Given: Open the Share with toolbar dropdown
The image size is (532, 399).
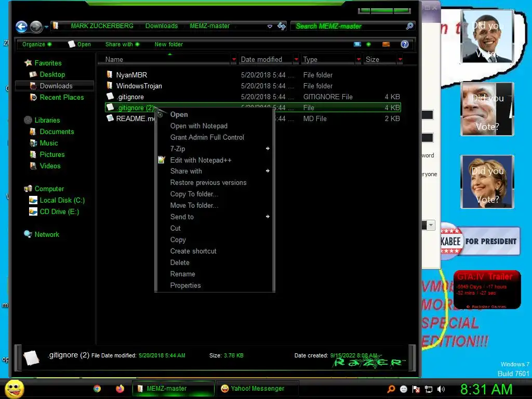Looking at the screenshot, I should click(123, 44).
